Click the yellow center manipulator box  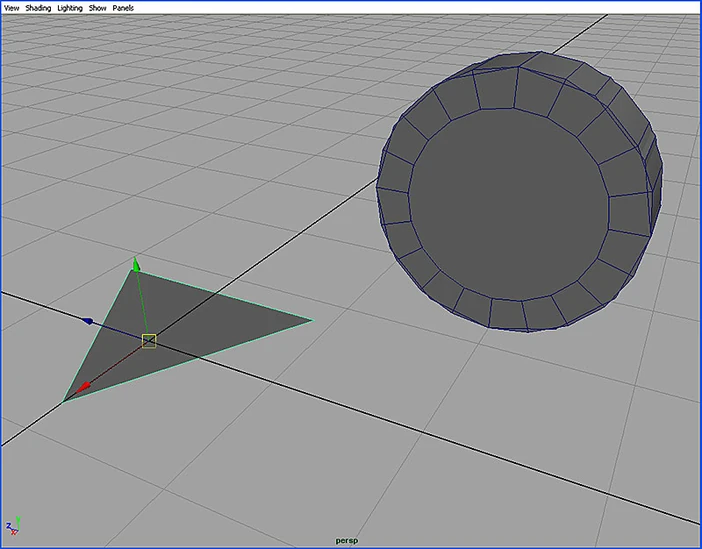(149, 341)
